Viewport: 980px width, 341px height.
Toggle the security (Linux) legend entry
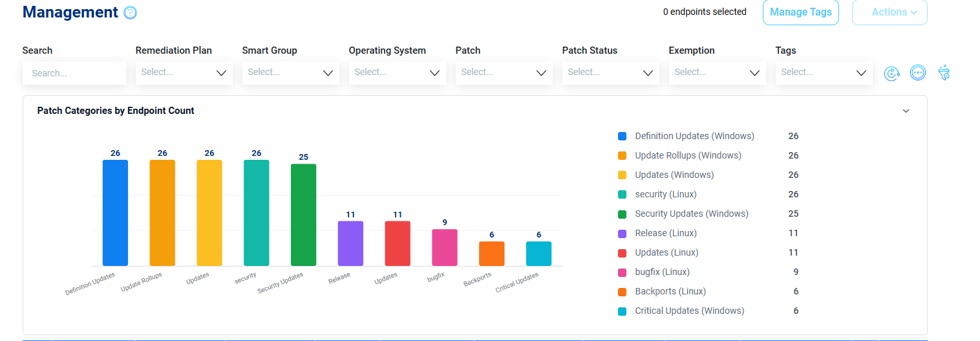pyautogui.click(x=666, y=194)
